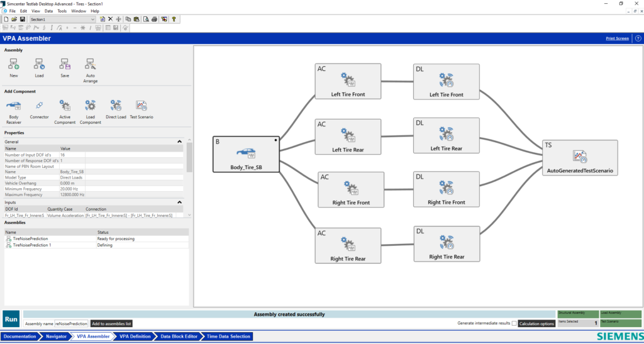Click the printer toolbar icon
644x344 pixels.
pos(154,19)
